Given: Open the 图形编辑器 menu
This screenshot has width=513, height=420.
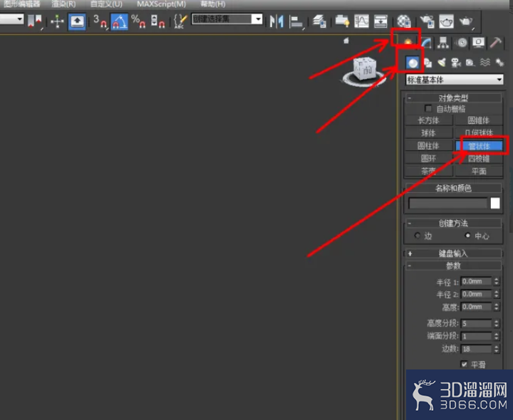Looking at the screenshot, I should coord(21,4).
